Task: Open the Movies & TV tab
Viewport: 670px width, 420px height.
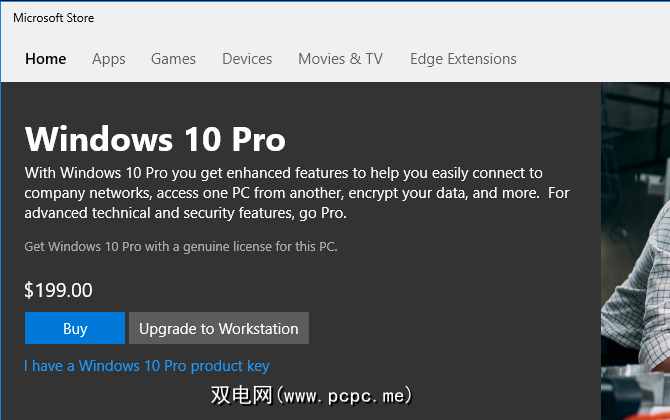Action: click(x=340, y=59)
